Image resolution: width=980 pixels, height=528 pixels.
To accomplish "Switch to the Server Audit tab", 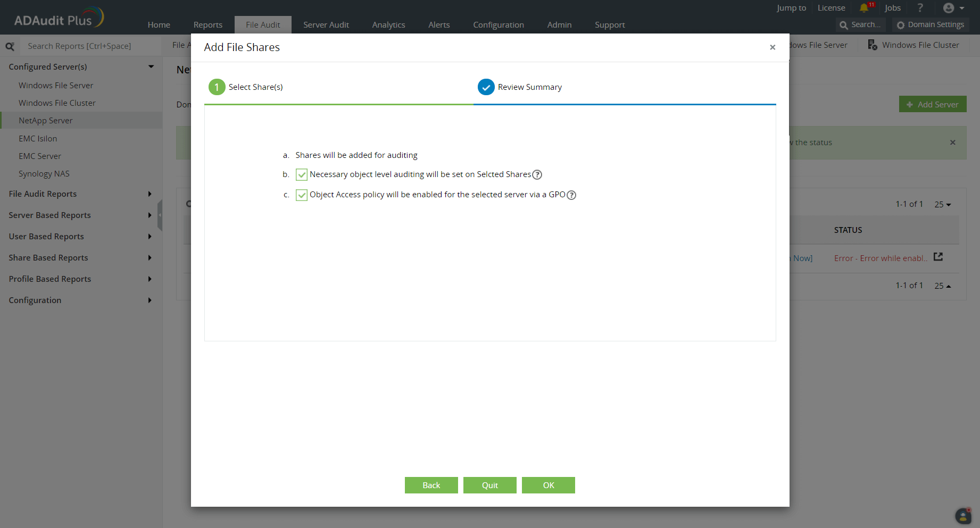I will click(326, 25).
